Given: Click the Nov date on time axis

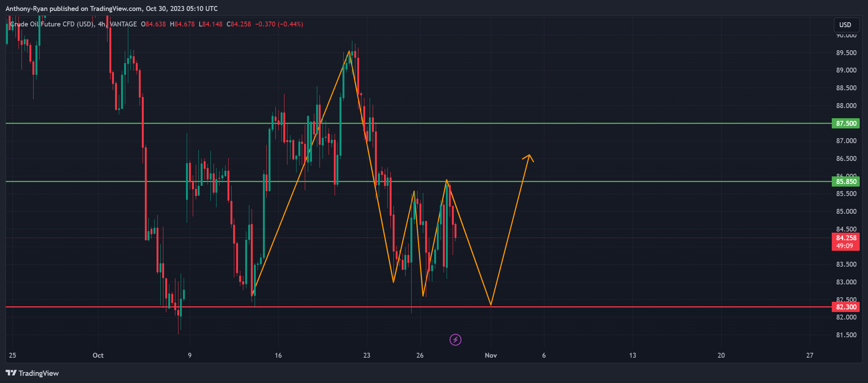Looking at the screenshot, I should point(491,355).
